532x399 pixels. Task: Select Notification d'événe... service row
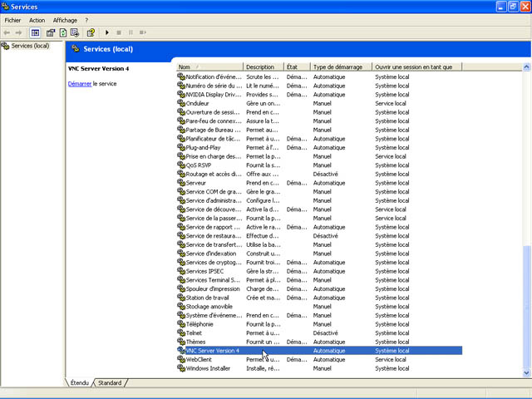[319, 76]
